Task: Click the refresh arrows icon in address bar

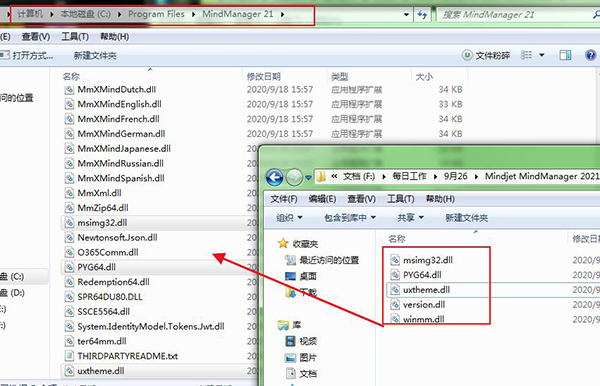Action: click(422, 15)
